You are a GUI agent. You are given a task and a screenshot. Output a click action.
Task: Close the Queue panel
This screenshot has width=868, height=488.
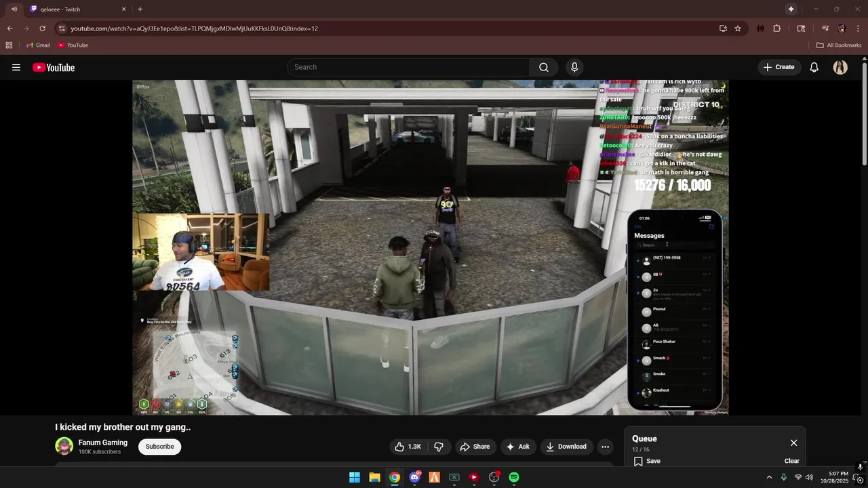pyautogui.click(x=793, y=443)
